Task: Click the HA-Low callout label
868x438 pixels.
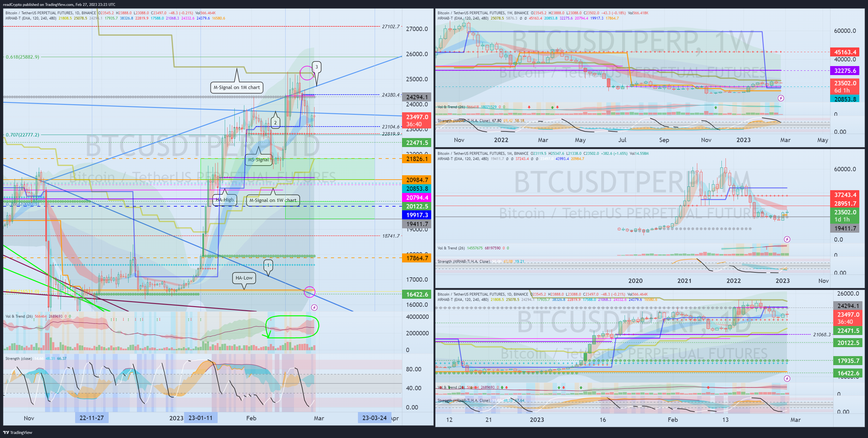Action: point(244,278)
